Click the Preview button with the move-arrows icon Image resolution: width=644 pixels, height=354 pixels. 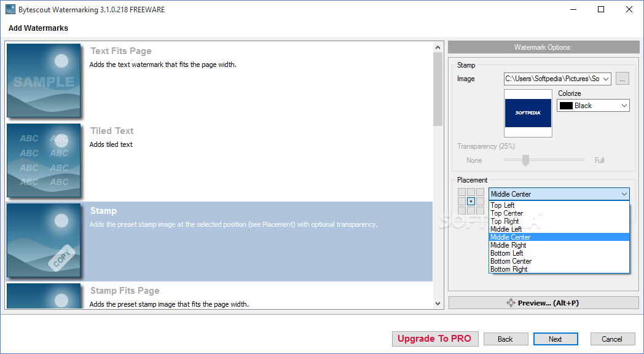click(544, 302)
